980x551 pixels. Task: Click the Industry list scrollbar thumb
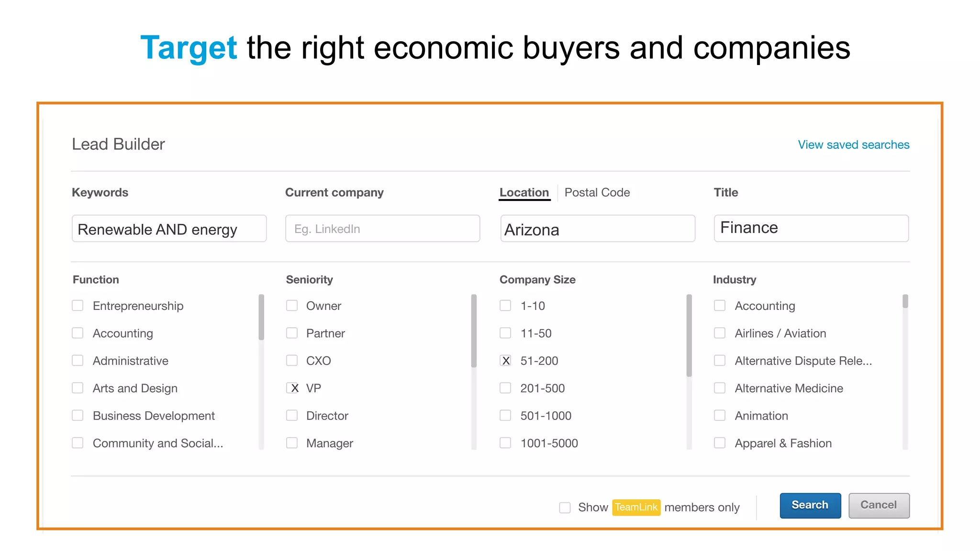click(905, 301)
